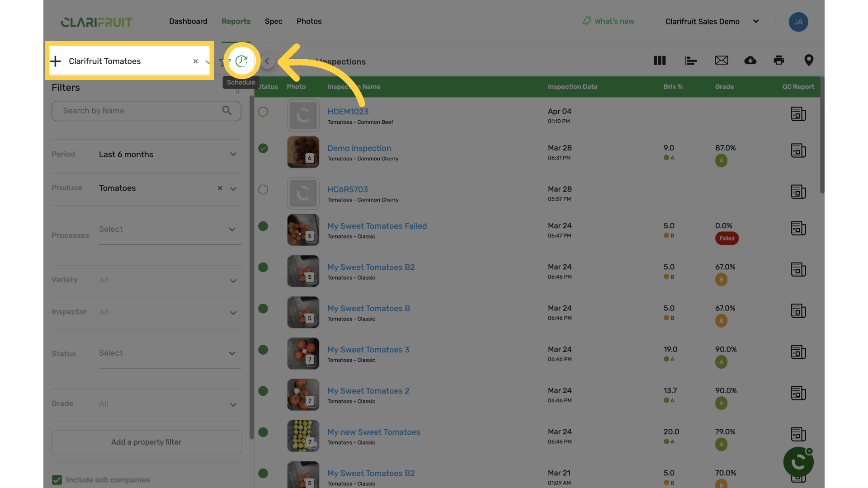868x488 pixels.
Task: Sort by Brix % column header
Action: pyautogui.click(x=673, y=87)
